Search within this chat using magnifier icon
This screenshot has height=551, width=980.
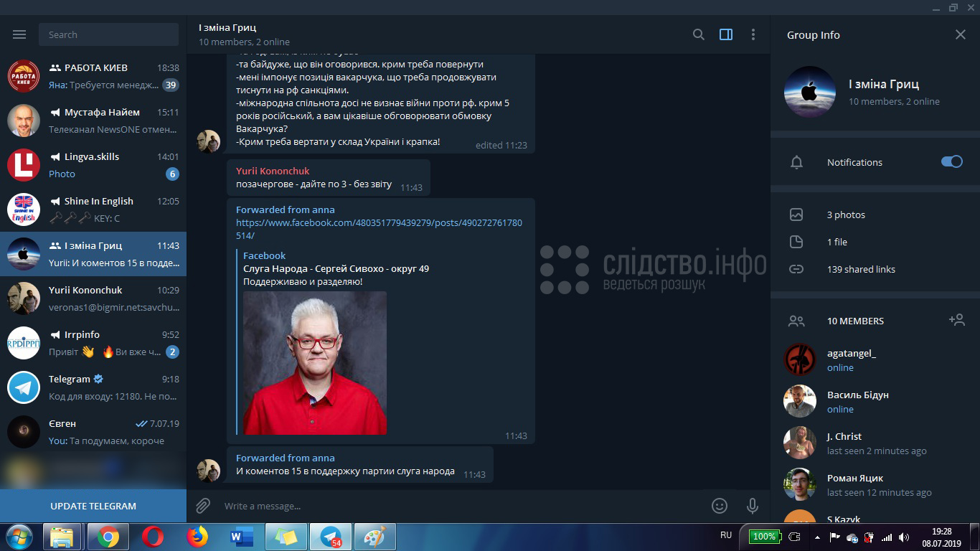(698, 34)
